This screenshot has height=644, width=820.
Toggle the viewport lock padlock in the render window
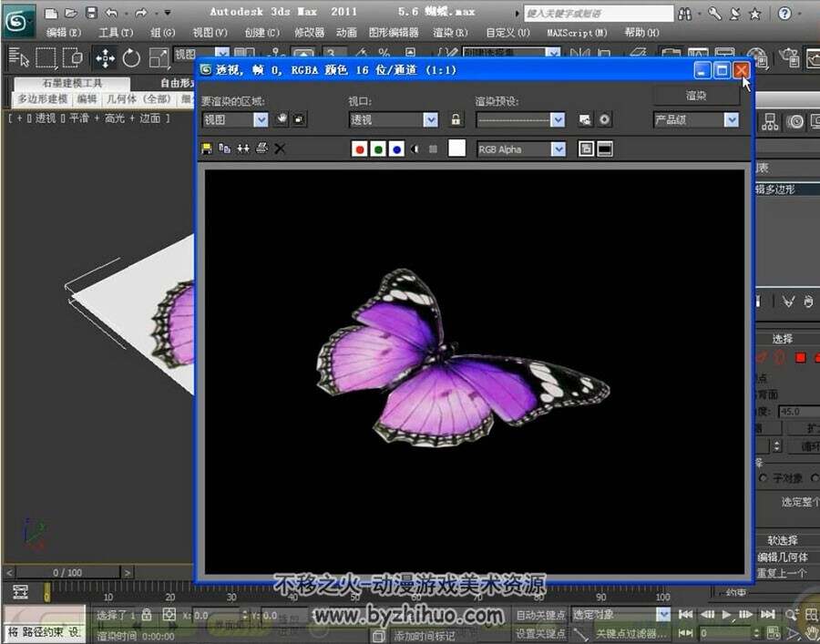click(x=456, y=119)
